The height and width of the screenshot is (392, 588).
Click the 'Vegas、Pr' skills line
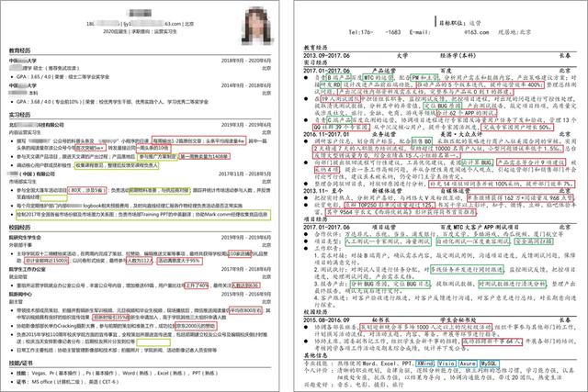(x=117, y=373)
